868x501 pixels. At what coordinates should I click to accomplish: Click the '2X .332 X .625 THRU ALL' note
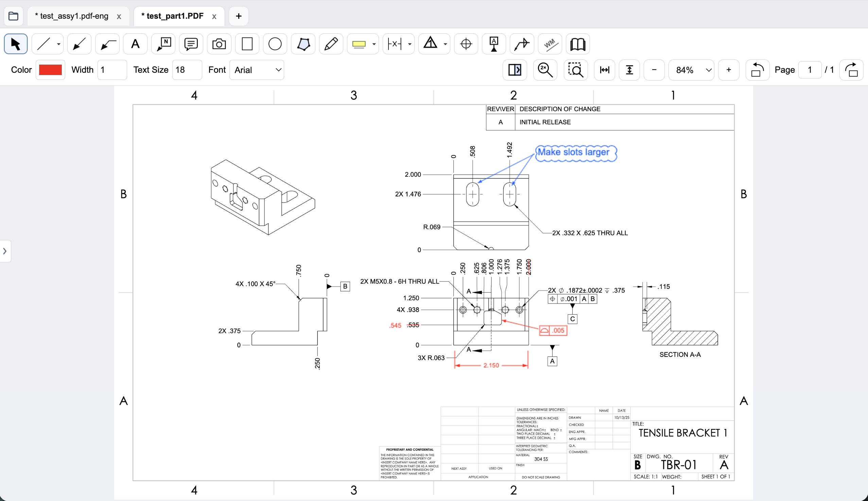click(590, 233)
